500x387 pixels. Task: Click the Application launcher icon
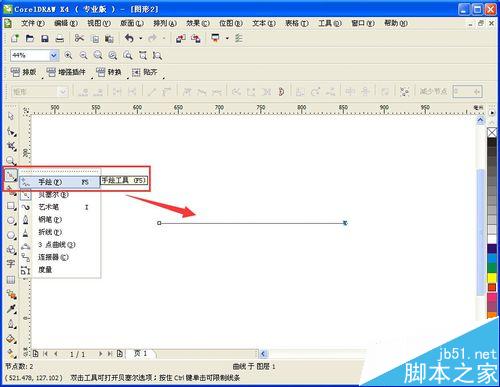[216, 39]
